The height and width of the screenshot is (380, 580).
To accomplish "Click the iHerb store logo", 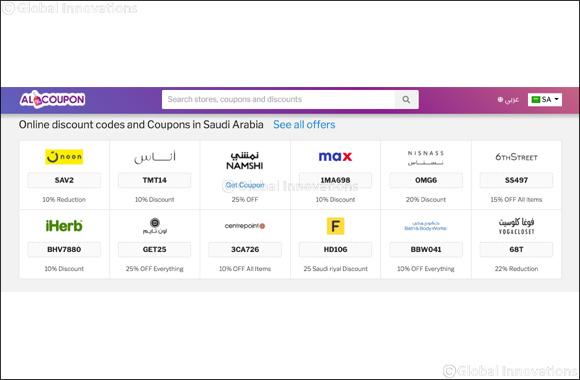I will [64, 226].
